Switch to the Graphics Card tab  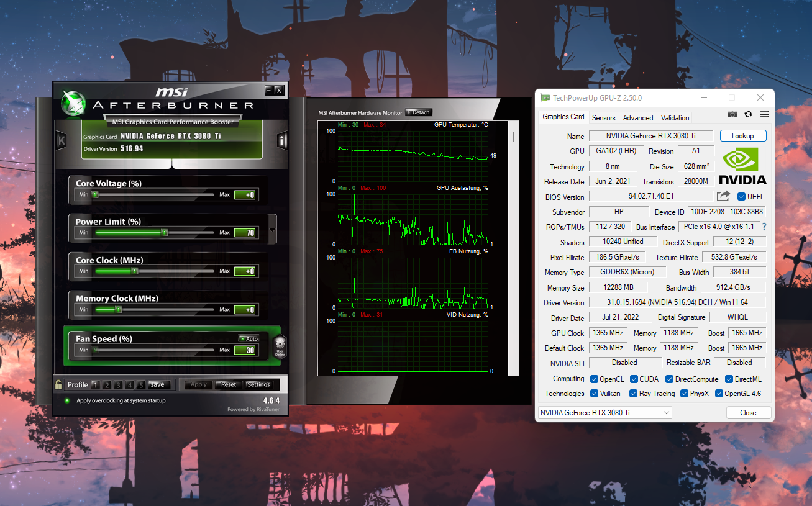[x=563, y=117]
